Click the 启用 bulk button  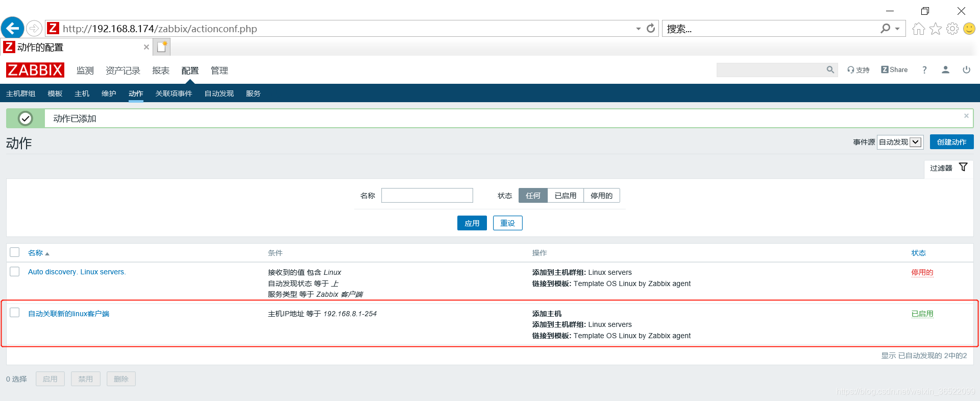[x=50, y=379]
